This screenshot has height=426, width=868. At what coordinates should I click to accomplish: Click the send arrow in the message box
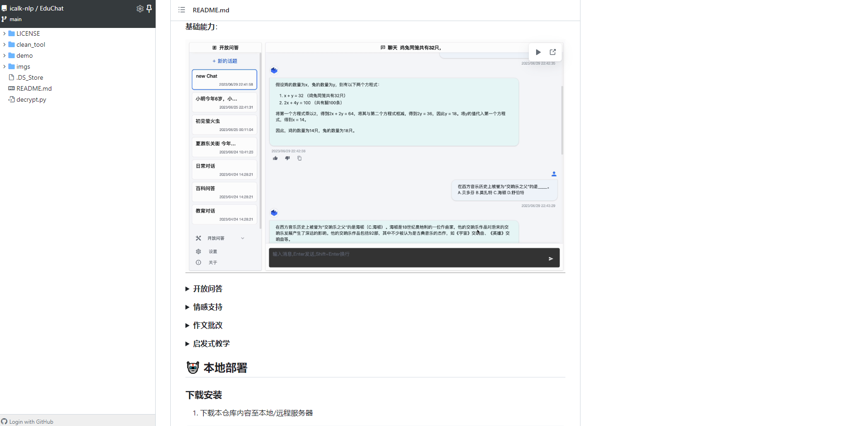(x=551, y=258)
